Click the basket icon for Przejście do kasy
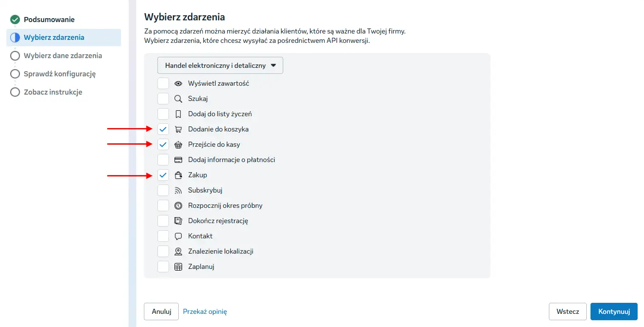Screen dimensions: 644x327 (x=178, y=144)
